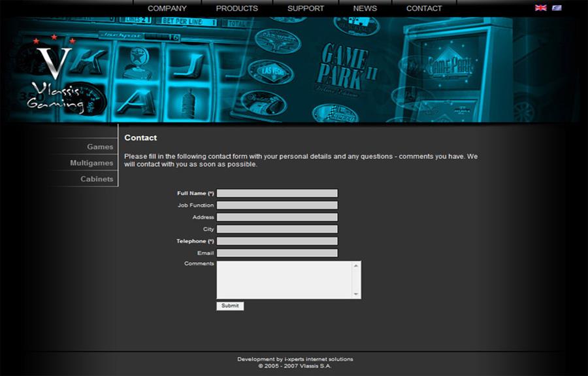The height and width of the screenshot is (376, 588).
Task: Go to Cabinets in sidebar
Action: point(97,179)
